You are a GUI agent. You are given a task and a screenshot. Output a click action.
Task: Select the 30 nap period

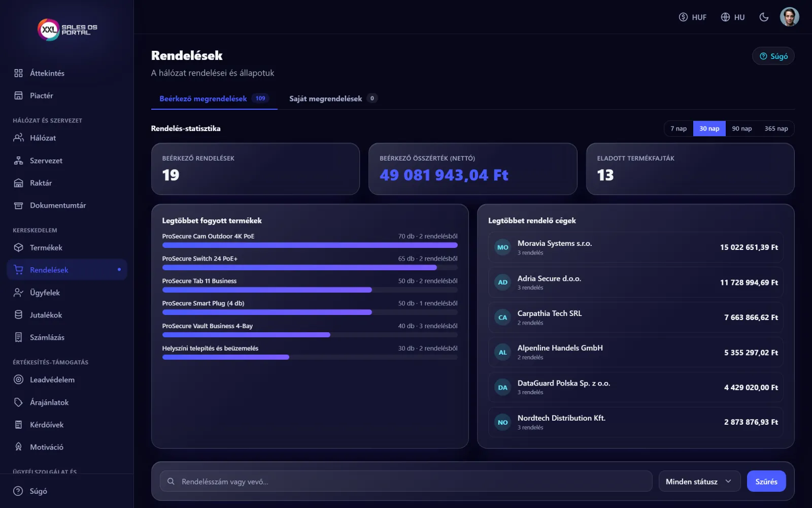[x=709, y=129]
